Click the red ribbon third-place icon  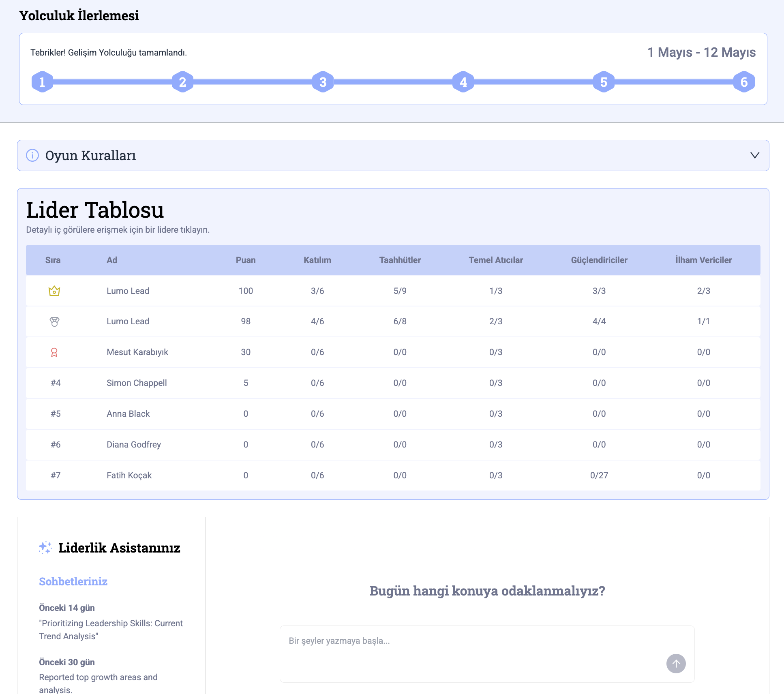(54, 352)
